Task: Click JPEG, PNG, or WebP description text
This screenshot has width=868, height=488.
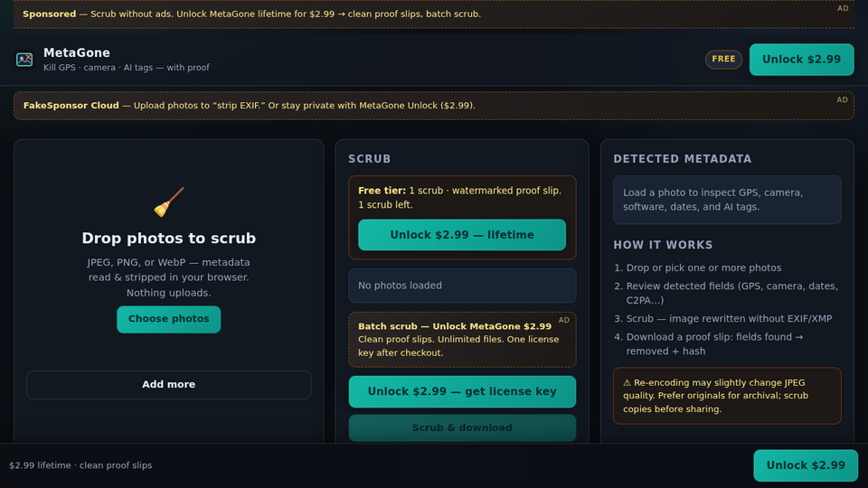Action: [x=169, y=277]
